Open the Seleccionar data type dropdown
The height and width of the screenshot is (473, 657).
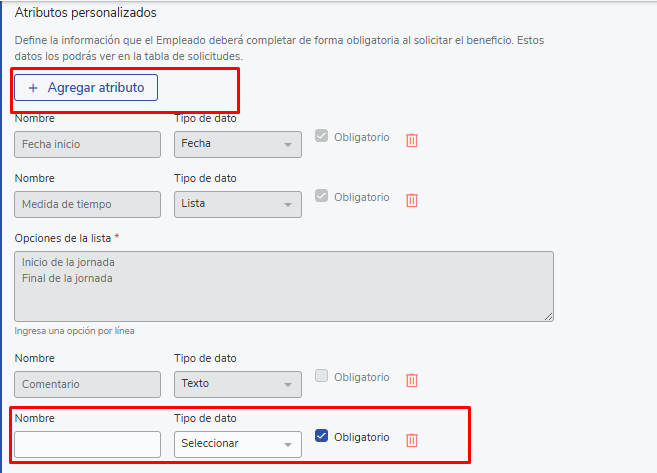click(x=238, y=444)
